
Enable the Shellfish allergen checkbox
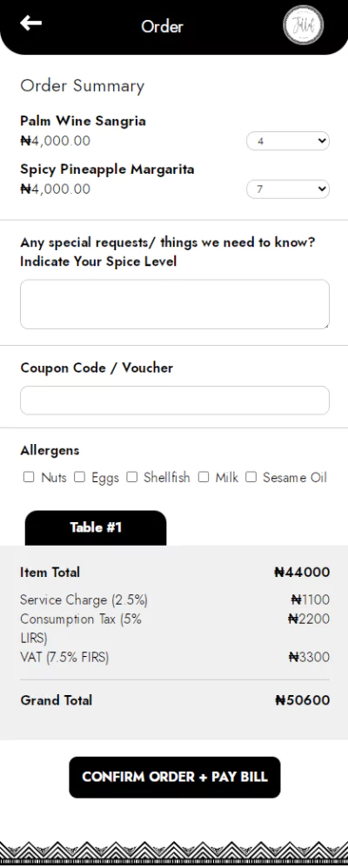tap(132, 477)
